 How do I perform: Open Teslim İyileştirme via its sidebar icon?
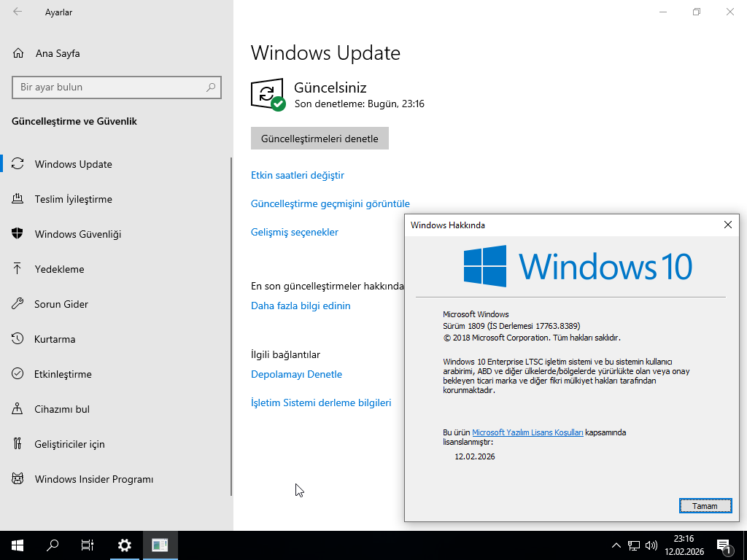click(x=18, y=199)
